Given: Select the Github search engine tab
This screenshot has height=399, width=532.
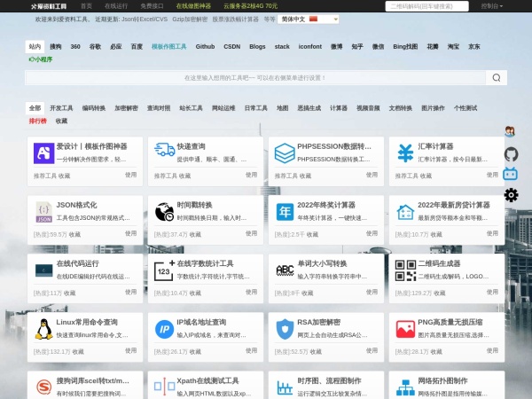Looking at the screenshot, I should 205,45.
